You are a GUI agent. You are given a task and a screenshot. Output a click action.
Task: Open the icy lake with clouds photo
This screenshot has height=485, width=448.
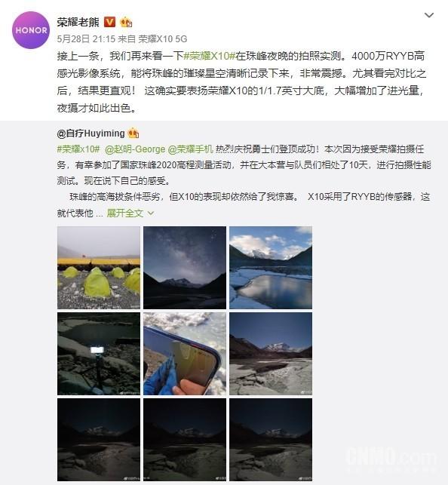coord(271,268)
